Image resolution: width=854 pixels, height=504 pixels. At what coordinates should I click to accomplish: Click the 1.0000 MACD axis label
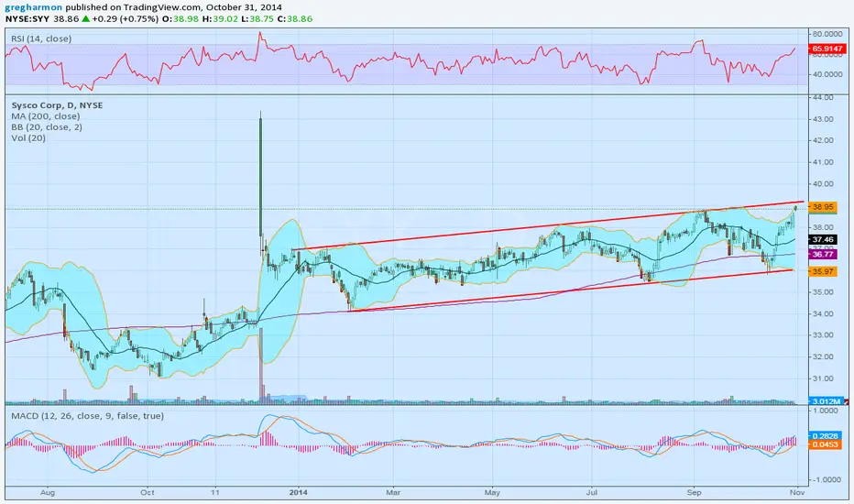coord(825,411)
